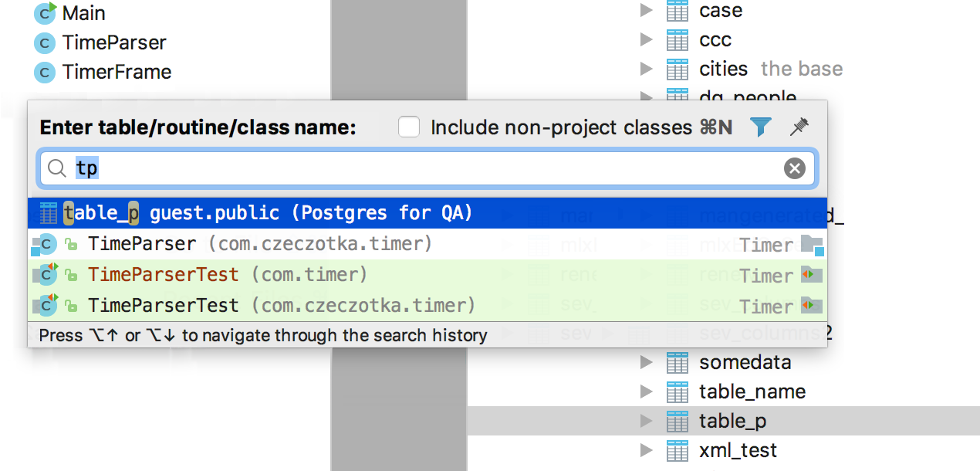The image size is (980, 471).
Task: Click the Main class icon
Action: [x=46, y=13]
